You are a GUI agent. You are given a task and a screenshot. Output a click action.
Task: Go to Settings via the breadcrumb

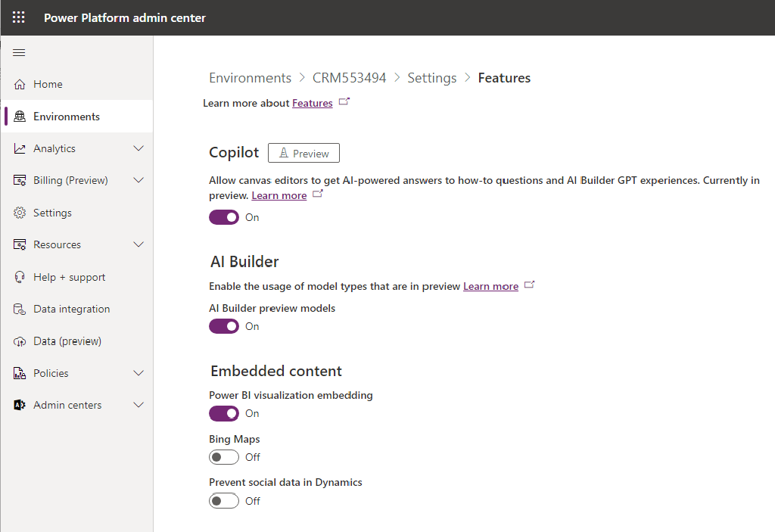coord(431,77)
